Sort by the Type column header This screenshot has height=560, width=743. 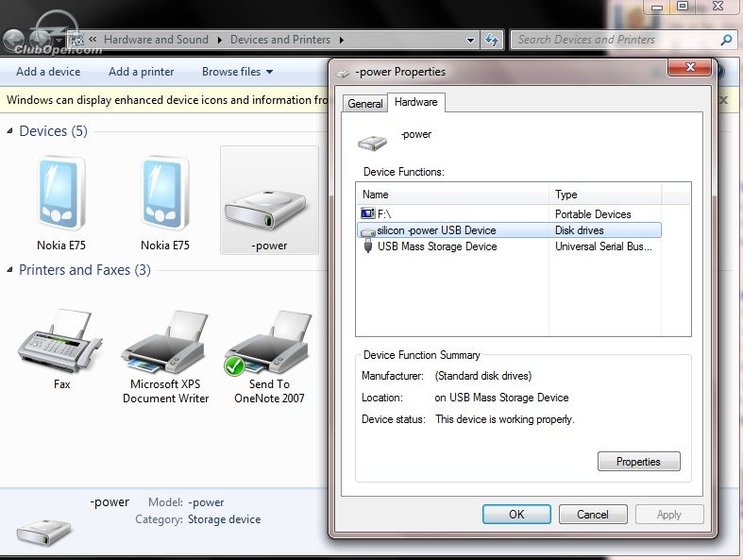tap(605, 195)
